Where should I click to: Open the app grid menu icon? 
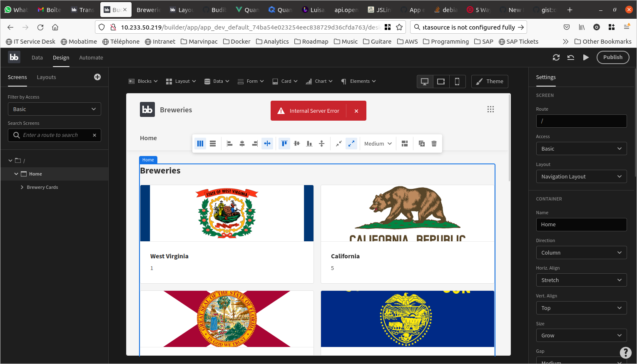[491, 109]
